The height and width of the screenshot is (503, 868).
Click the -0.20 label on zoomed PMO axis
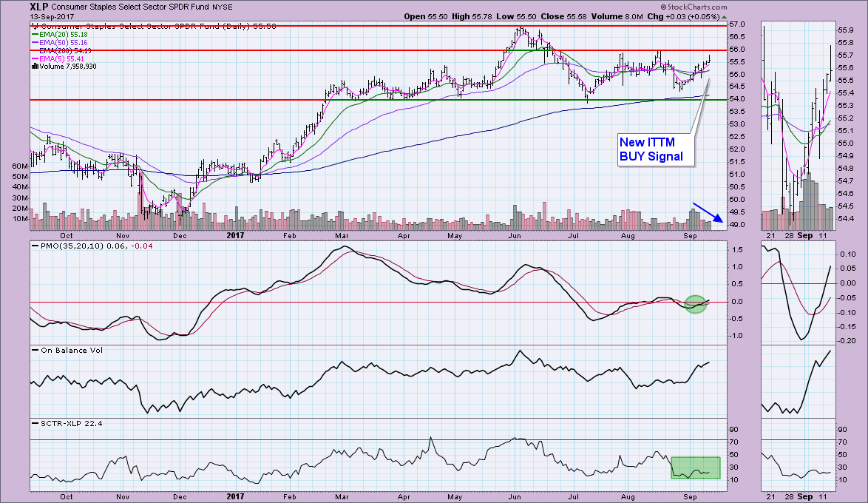click(x=846, y=341)
